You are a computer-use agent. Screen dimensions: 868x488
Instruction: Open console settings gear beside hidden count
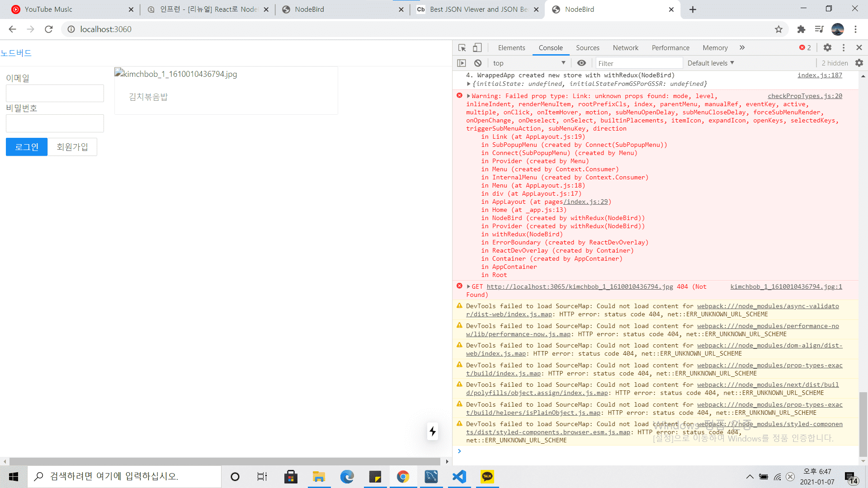(x=859, y=63)
